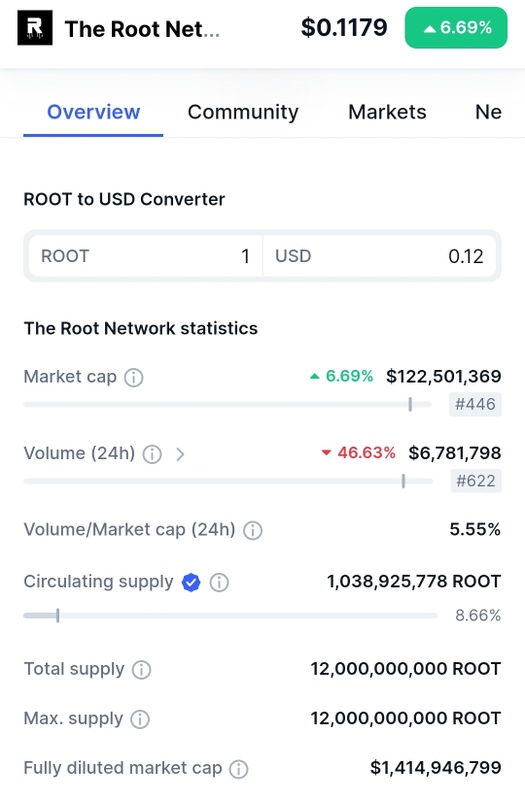Click the green 6.69% price change badge
The height and width of the screenshot is (800, 525).
click(456, 28)
